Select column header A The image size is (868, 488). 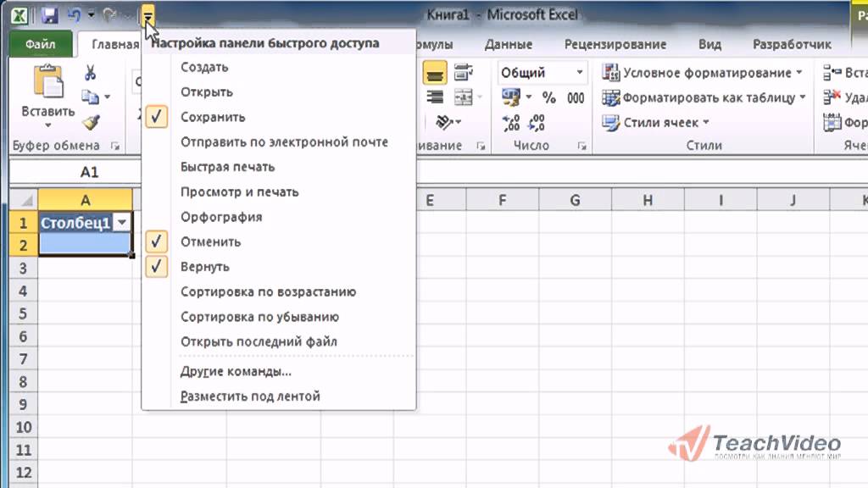(86, 200)
